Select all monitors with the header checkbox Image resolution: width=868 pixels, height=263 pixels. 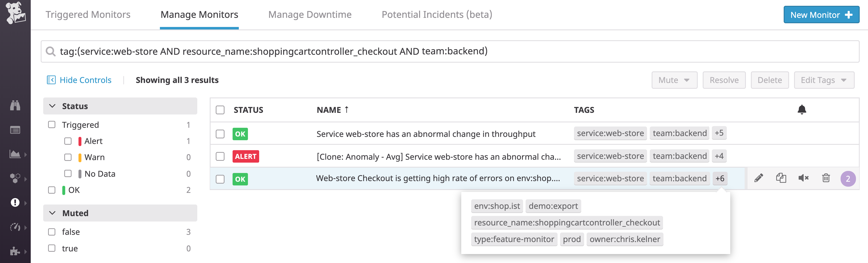pyautogui.click(x=220, y=110)
